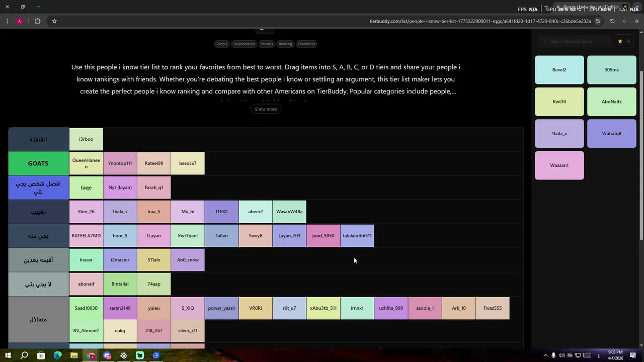644x362 pixels.
Task: Select unranked 1hala_x card in sidebar
Action: 559,133
